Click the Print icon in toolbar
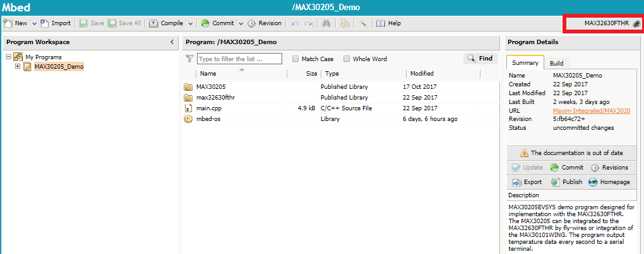This screenshot has height=254, width=644. tap(345, 23)
